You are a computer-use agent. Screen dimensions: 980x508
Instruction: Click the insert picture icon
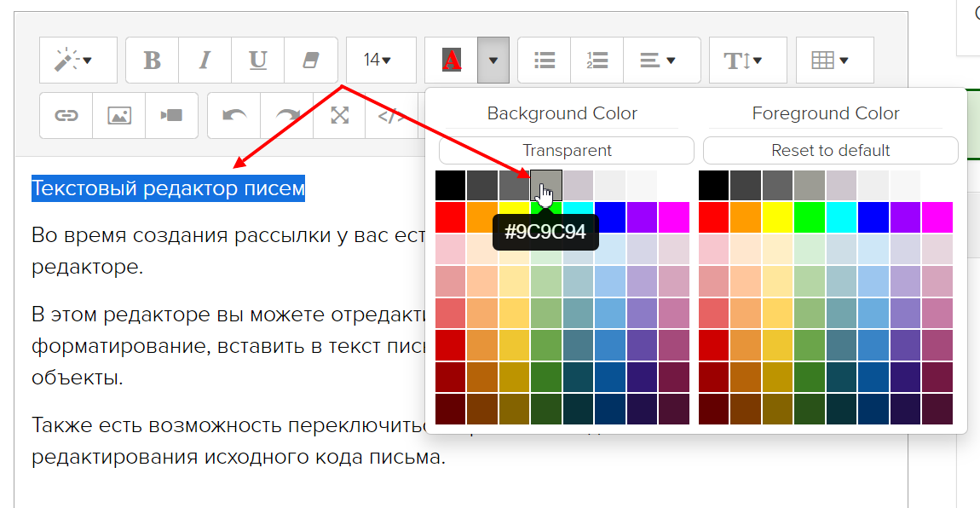click(119, 116)
